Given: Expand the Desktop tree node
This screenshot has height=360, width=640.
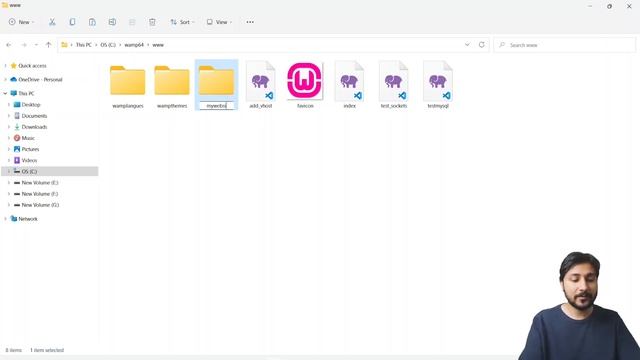Looking at the screenshot, I should pyautogui.click(x=9, y=105).
